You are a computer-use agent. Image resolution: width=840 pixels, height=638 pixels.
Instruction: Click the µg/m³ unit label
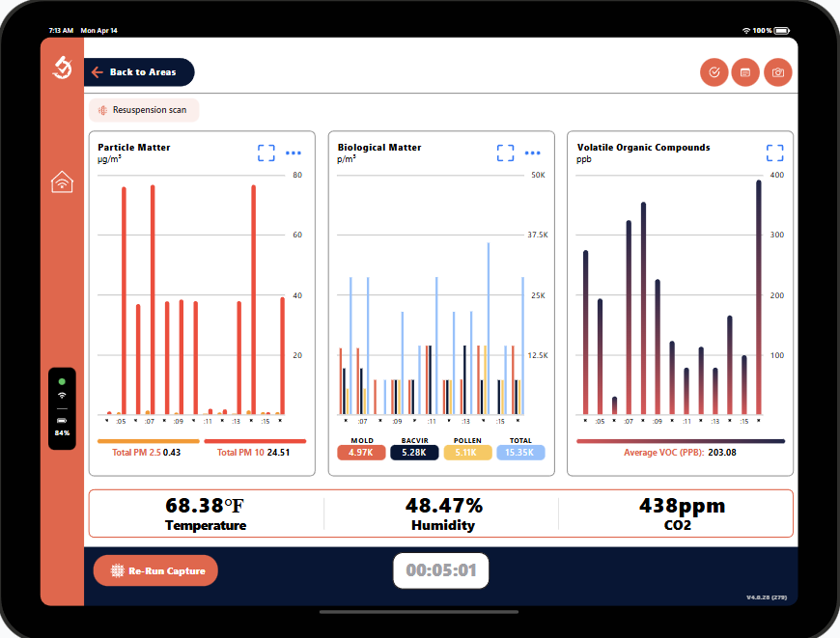109,159
